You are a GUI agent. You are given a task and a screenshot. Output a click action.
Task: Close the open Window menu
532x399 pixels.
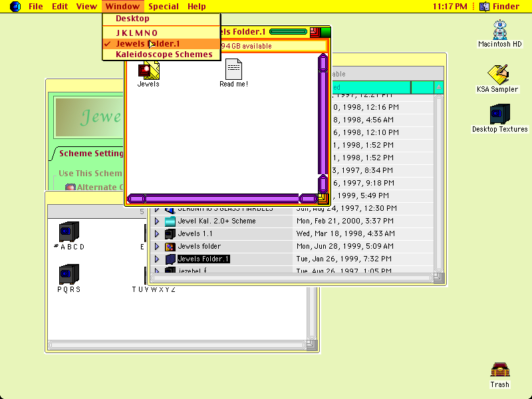122,7
